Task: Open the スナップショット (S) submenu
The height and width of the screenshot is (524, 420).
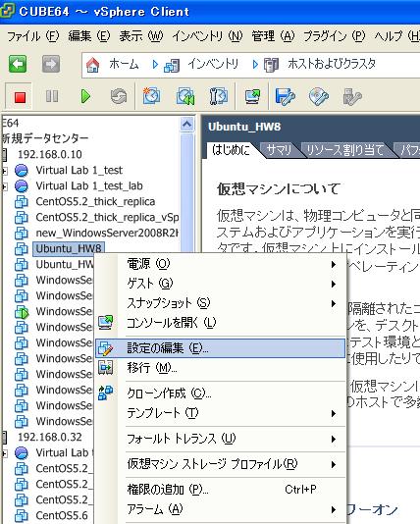Action: (220, 303)
